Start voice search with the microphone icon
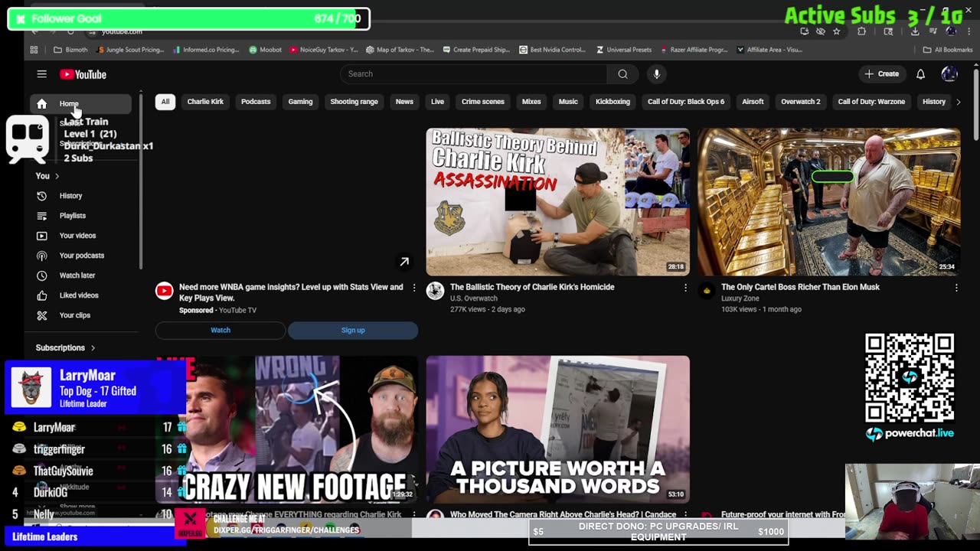980x551 pixels. (x=656, y=74)
